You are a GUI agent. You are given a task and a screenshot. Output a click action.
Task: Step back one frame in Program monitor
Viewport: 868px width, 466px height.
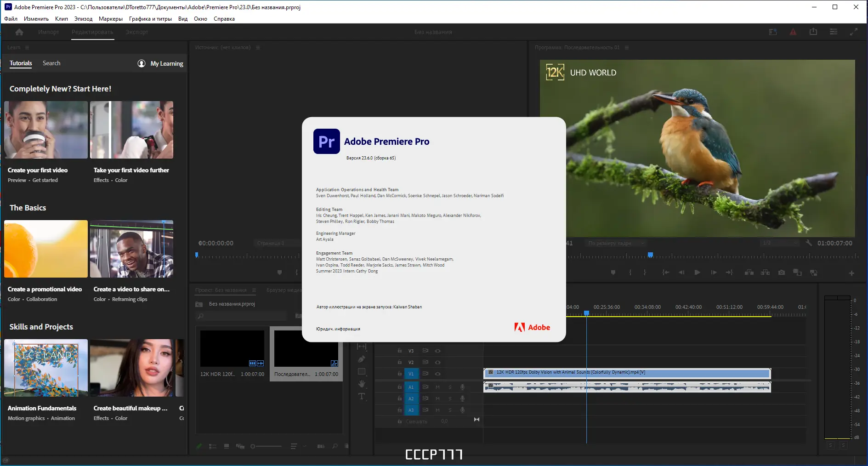[x=681, y=273]
